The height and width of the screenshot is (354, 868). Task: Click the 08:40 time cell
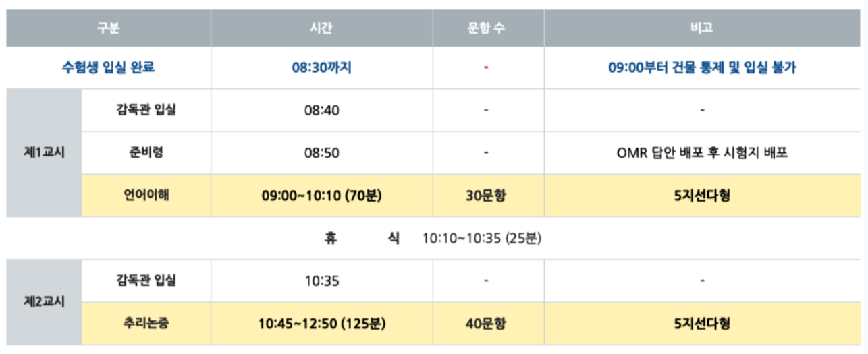tap(321, 110)
